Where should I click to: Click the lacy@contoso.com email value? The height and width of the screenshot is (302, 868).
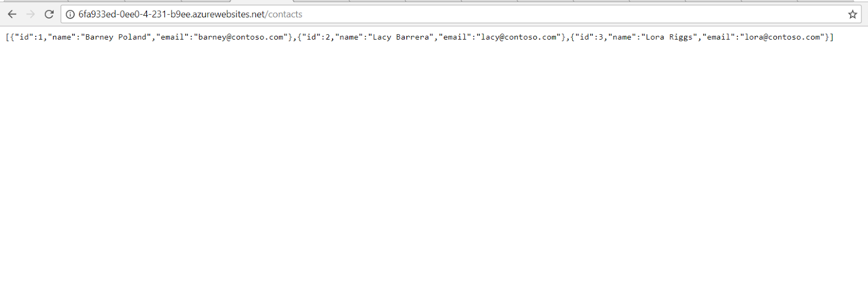click(519, 37)
